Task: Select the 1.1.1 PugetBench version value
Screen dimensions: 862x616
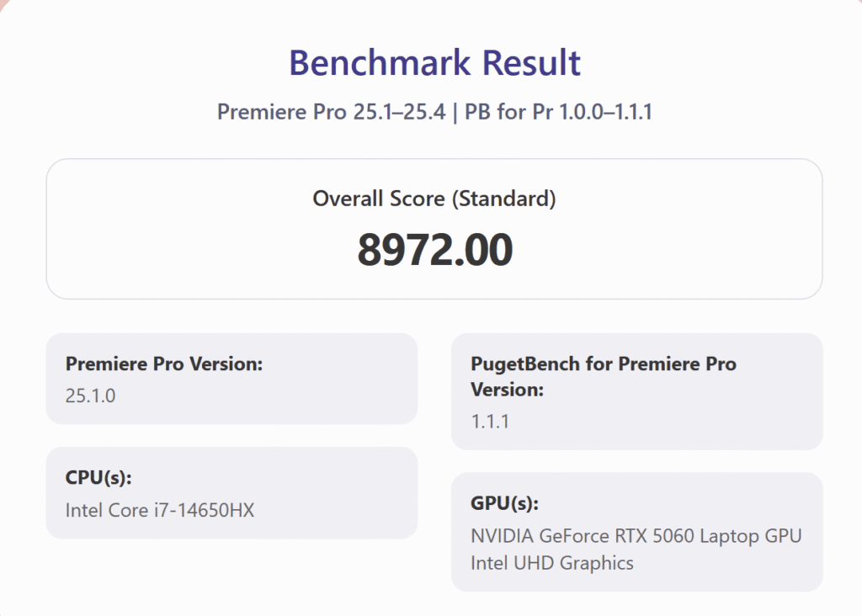Action: click(x=490, y=421)
